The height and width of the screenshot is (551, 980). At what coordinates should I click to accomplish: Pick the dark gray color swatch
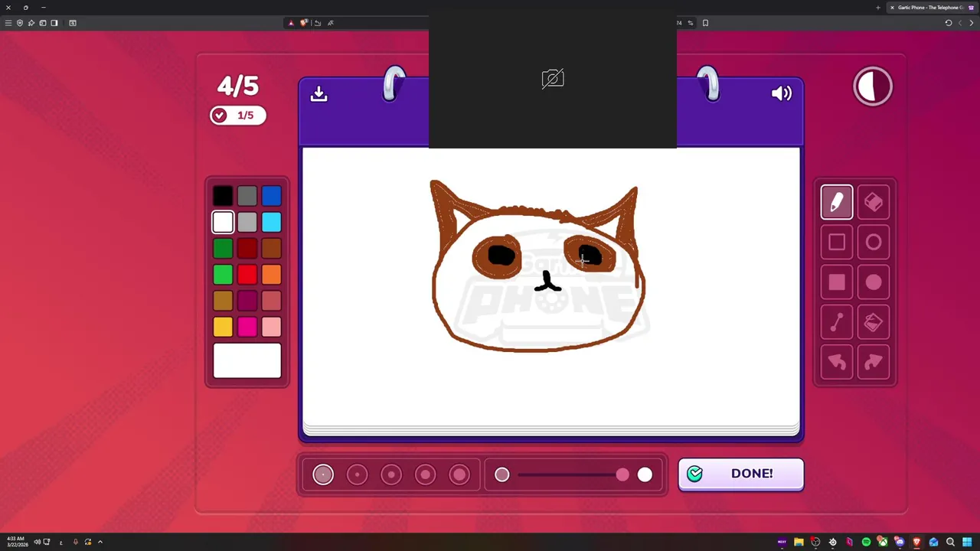pos(247,197)
